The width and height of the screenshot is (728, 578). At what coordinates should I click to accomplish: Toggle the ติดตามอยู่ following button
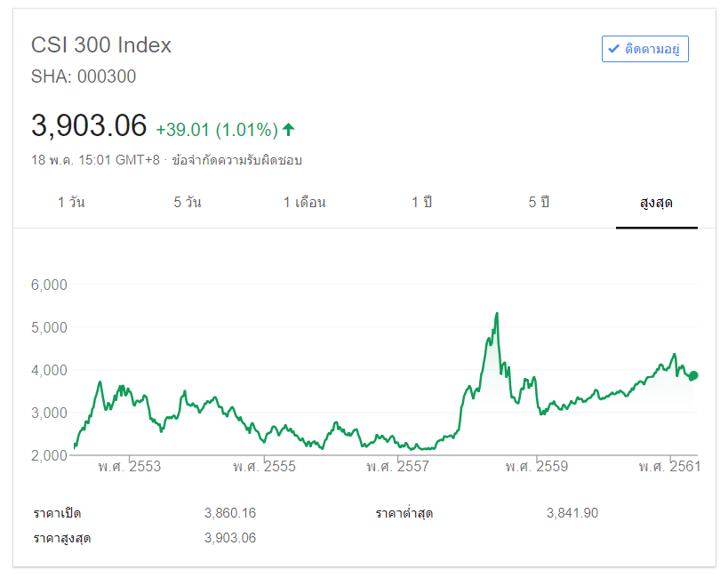(645, 49)
